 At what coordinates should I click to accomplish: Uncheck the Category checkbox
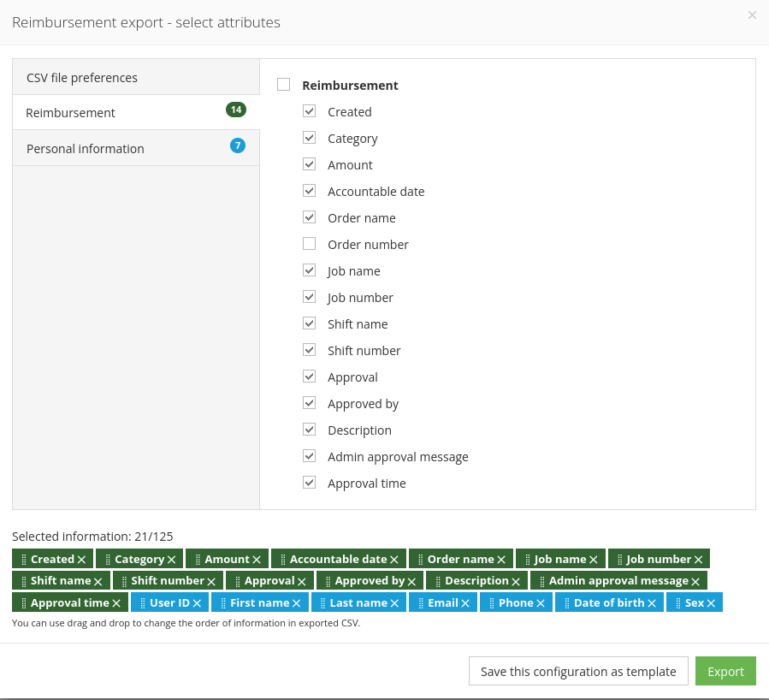point(309,138)
